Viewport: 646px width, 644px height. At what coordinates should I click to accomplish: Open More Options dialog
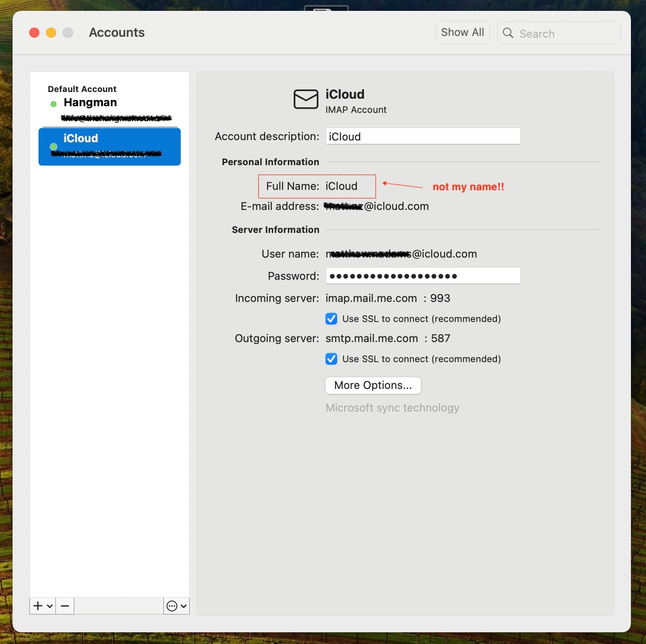pyautogui.click(x=373, y=385)
